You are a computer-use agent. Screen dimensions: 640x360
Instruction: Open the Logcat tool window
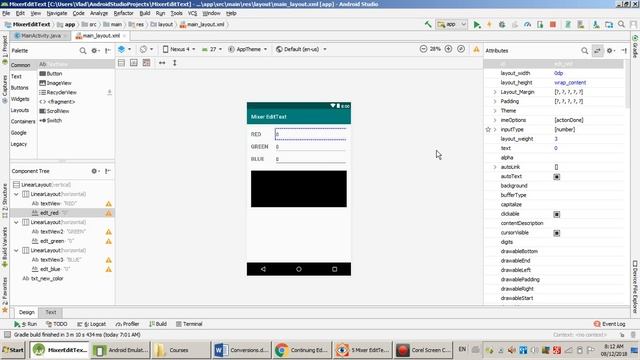point(92,324)
